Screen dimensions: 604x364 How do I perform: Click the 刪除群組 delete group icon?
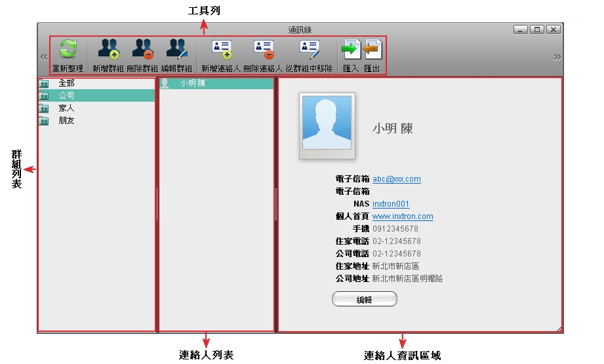coord(142,51)
